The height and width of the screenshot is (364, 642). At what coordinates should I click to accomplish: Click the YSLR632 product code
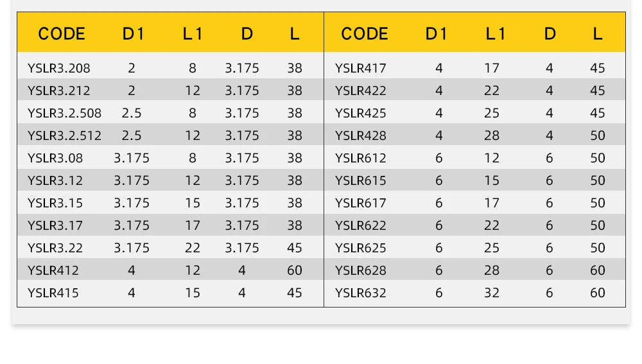[x=361, y=293]
